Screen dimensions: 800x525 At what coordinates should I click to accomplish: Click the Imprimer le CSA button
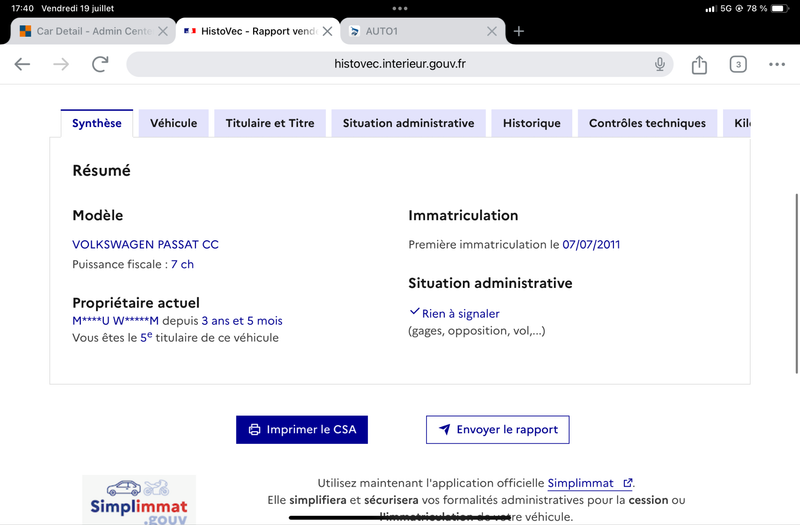(x=302, y=430)
